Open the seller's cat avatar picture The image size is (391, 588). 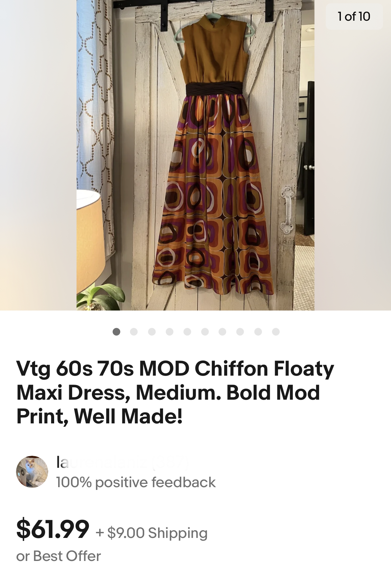click(32, 471)
